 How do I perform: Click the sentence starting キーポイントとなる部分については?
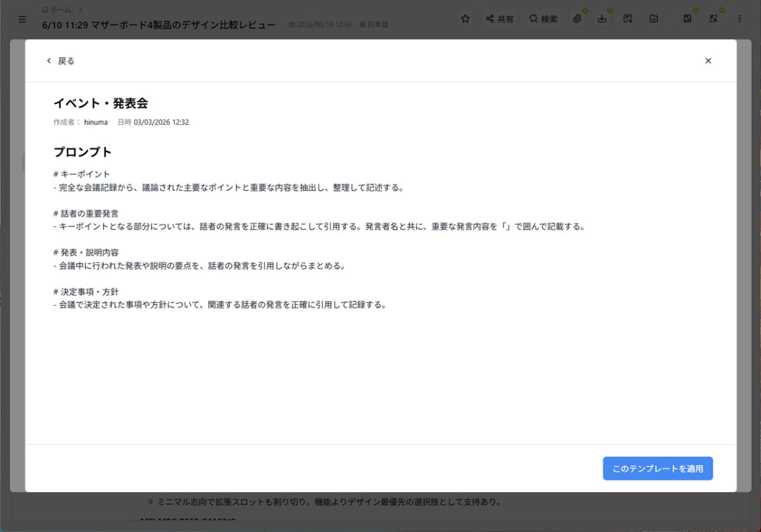(318, 226)
